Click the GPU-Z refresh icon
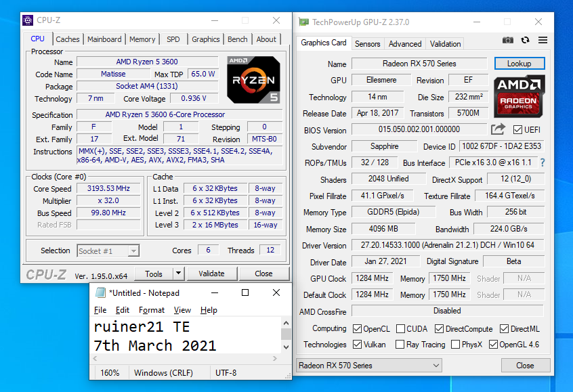This screenshot has height=392, width=573. click(525, 41)
